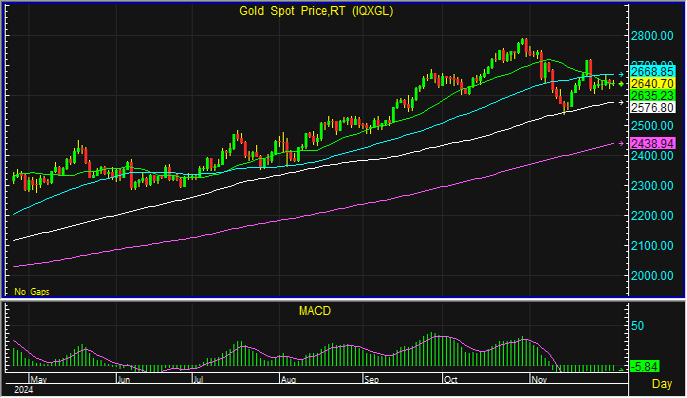Click the Gold Spot Price chart title
This screenshot has width=687, height=398.
click(316, 11)
